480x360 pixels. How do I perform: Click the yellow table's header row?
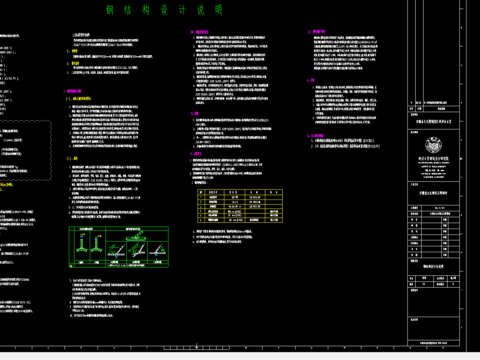[x=240, y=192]
